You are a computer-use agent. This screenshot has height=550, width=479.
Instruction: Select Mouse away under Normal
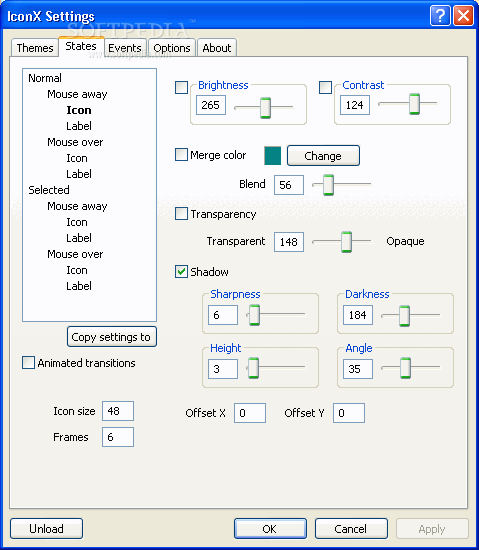pyautogui.click(x=77, y=94)
